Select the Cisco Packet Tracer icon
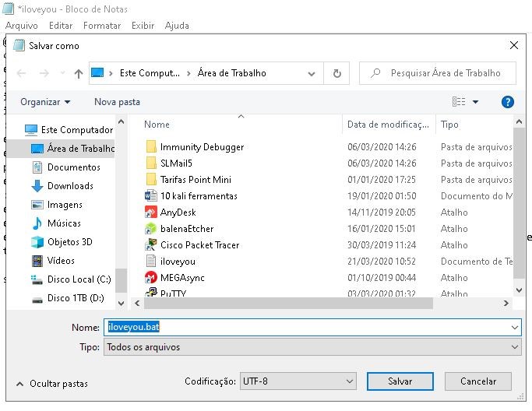Screen dimensions: 532x411 point(151,245)
